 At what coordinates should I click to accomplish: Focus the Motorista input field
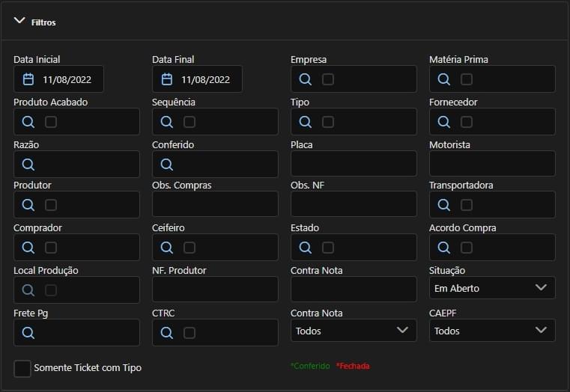click(492, 164)
